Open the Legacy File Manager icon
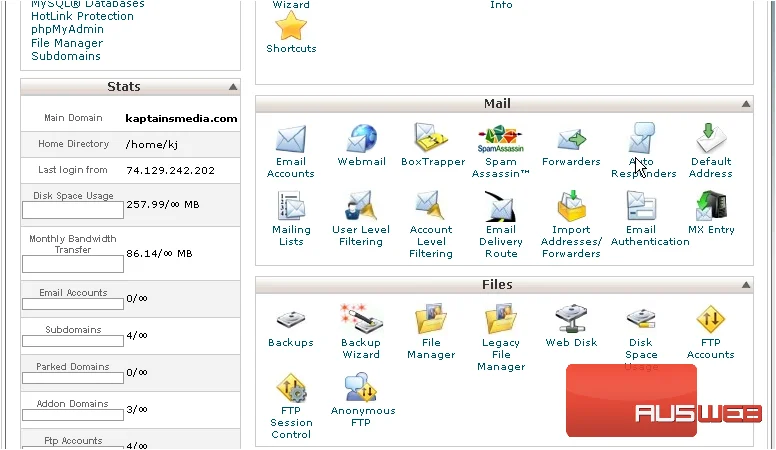This screenshot has height=450, width=776. coord(501,319)
